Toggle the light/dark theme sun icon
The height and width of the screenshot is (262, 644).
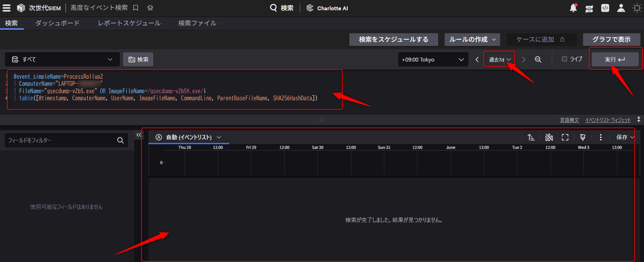coord(637,8)
